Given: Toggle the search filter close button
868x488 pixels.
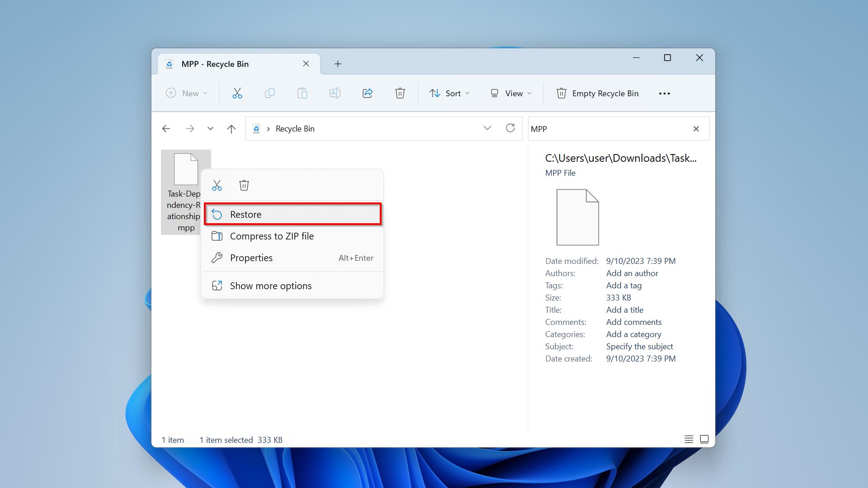Looking at the screenshot, I should pos(696,129).
